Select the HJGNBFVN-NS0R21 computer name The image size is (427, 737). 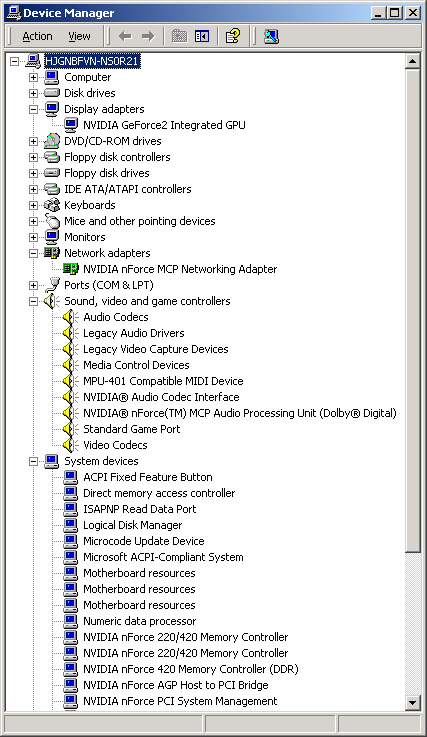[x=92, y=61]
